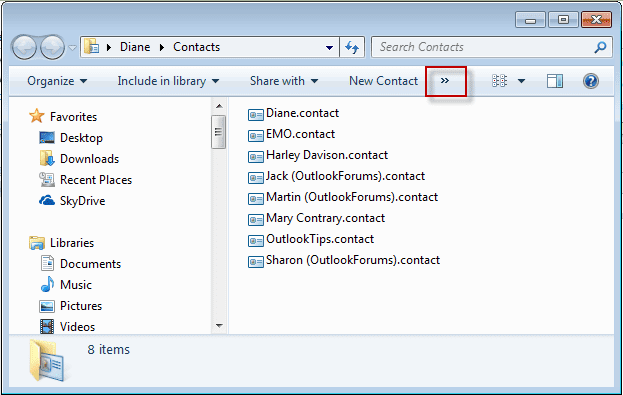Click the Downloads folder icon

(47, 159)
